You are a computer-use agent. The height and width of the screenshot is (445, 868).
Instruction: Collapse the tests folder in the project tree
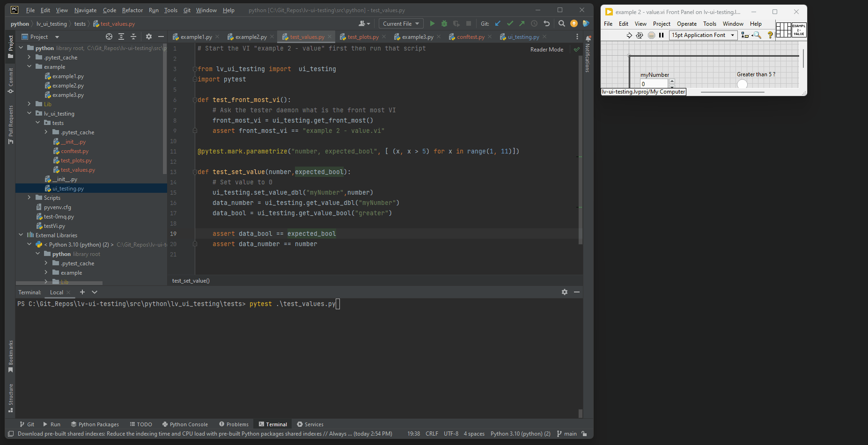tap(38, 123)
